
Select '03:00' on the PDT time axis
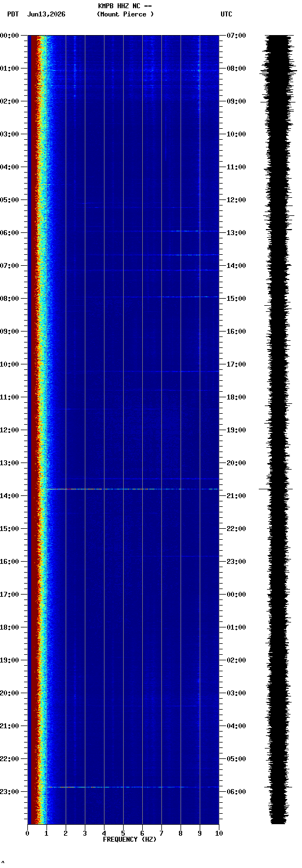(x=10, y=134)
